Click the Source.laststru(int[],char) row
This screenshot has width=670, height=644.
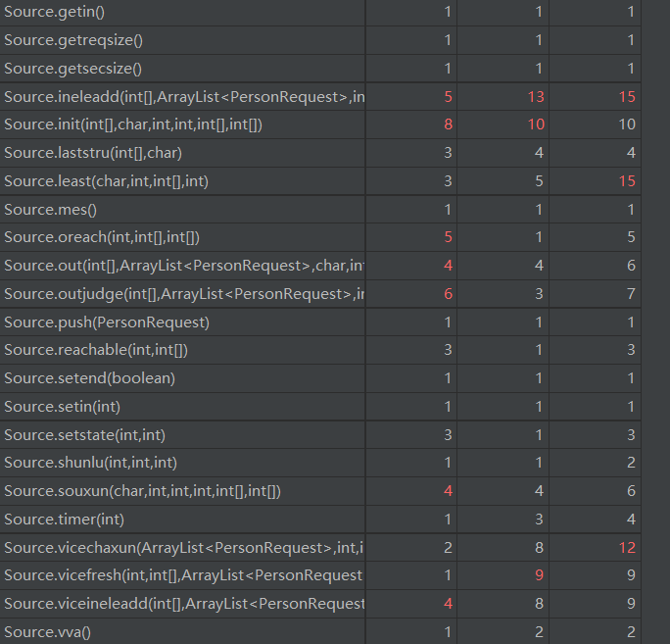point(93,153)
